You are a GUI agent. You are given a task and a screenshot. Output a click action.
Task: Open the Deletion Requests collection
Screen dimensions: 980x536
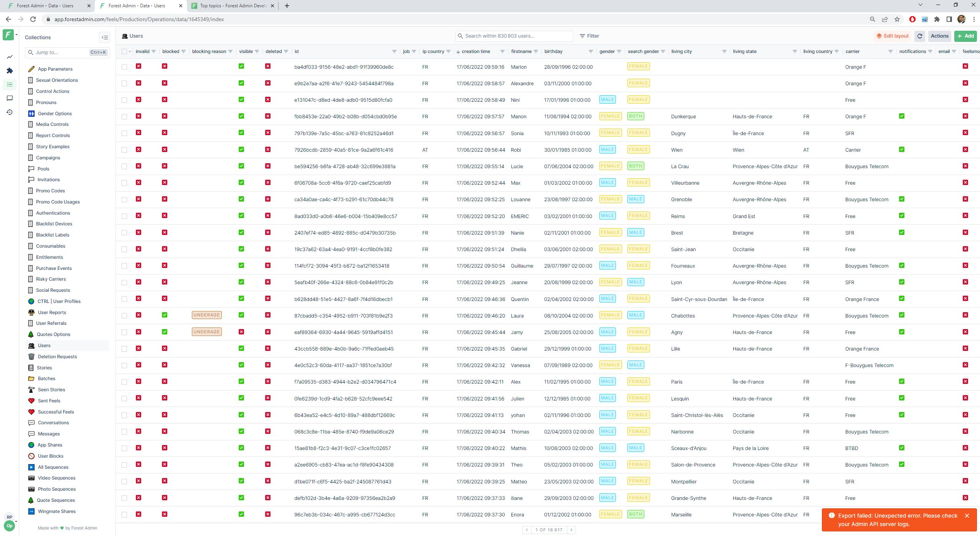[x=57, y=357]
